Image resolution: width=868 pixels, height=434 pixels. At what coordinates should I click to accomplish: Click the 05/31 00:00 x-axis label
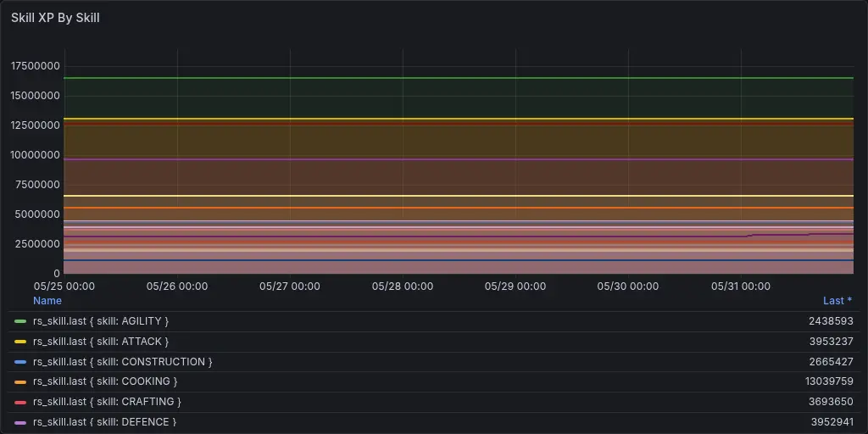click(741, 287)
